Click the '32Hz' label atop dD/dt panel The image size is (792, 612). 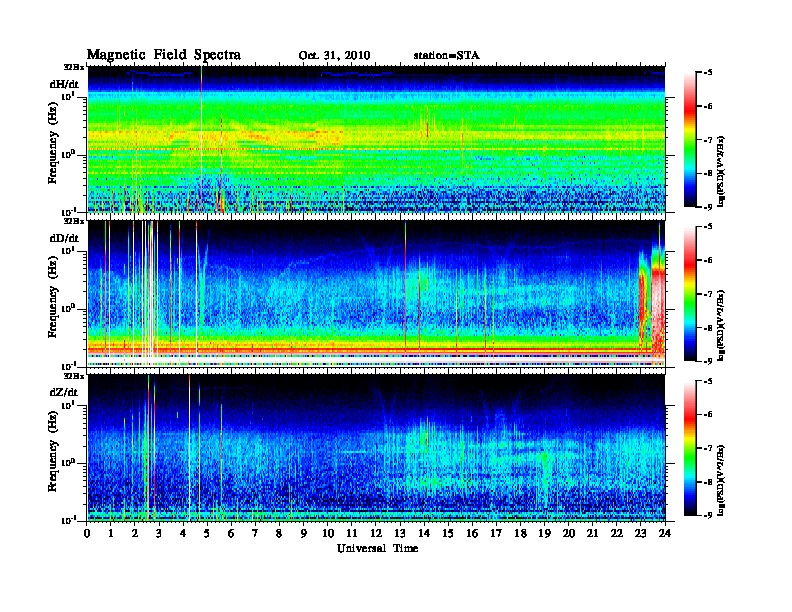click(x=73, y=221)
